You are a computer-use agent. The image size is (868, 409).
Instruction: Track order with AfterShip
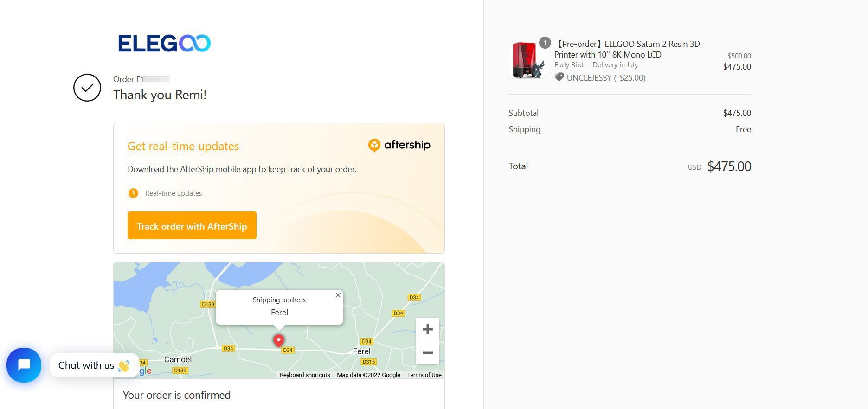tap(192, 225)
